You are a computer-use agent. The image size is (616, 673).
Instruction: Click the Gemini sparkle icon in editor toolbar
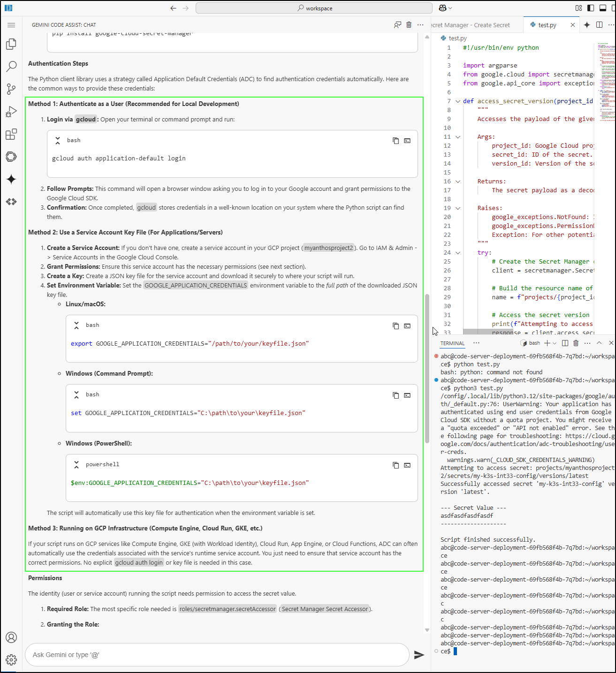(587, 25)
